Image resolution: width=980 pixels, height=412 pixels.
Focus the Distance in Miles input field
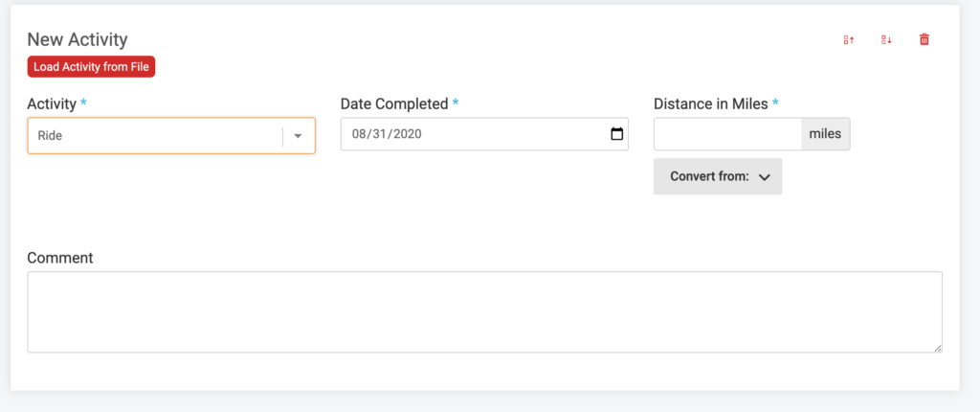pyautogui.click(x=727, y=134)
